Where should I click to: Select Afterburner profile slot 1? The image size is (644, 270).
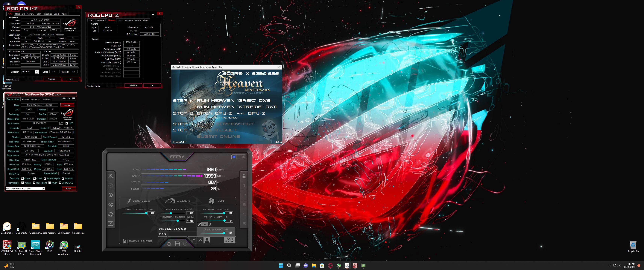pos(244,186)
